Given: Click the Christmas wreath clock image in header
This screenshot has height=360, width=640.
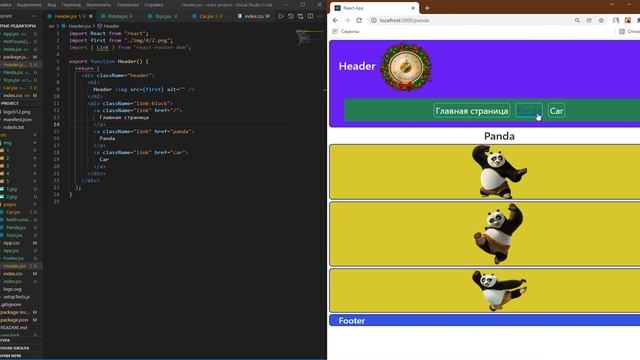Looking at the screenshot, I should click(x=406, y=67).
